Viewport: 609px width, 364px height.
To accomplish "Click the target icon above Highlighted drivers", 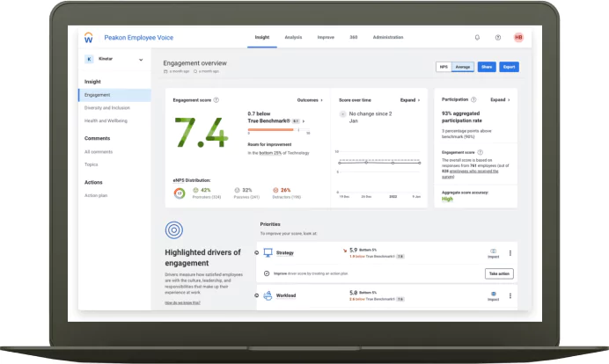I will (174, 230).
